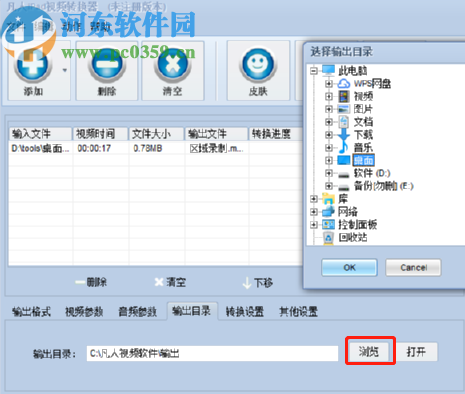Expand the 网络 tree node
The width and height of the screenshot is (465, 394).
(x=313, y=212)
